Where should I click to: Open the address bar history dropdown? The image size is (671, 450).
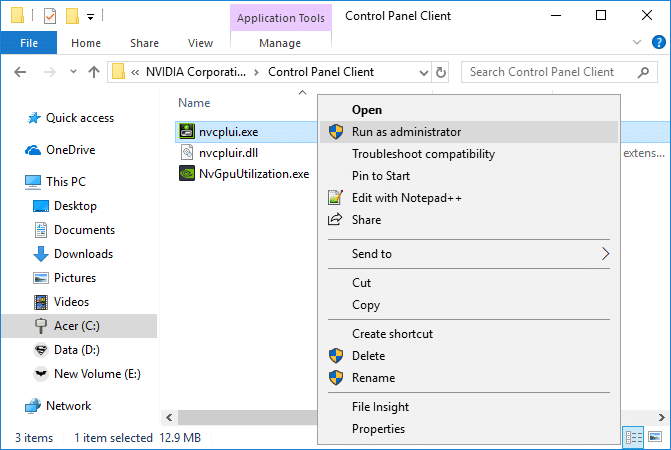[421, 72]
